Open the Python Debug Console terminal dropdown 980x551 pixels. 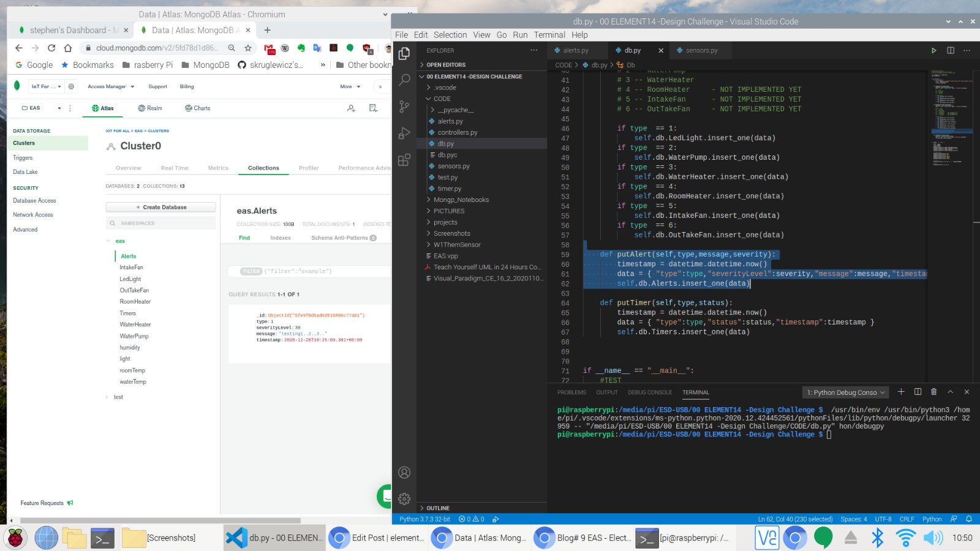pos(845,392)
